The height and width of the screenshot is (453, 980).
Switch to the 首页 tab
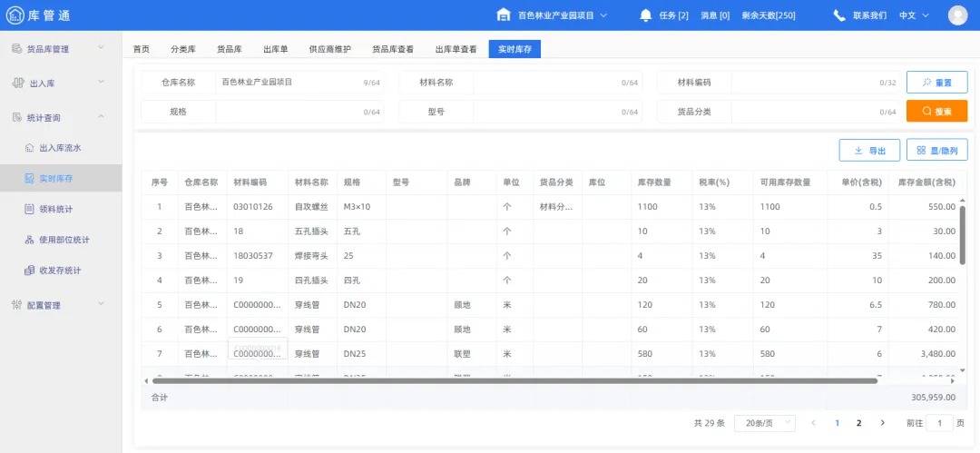[142, 49]
